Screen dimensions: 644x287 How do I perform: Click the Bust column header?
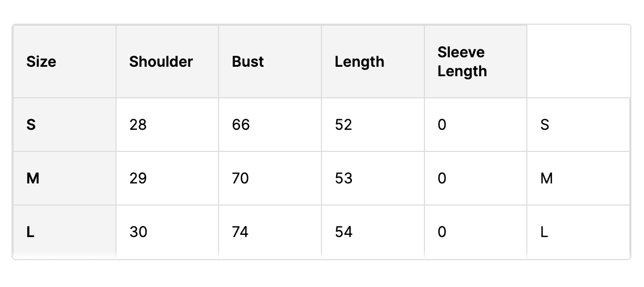click(248, 62)
